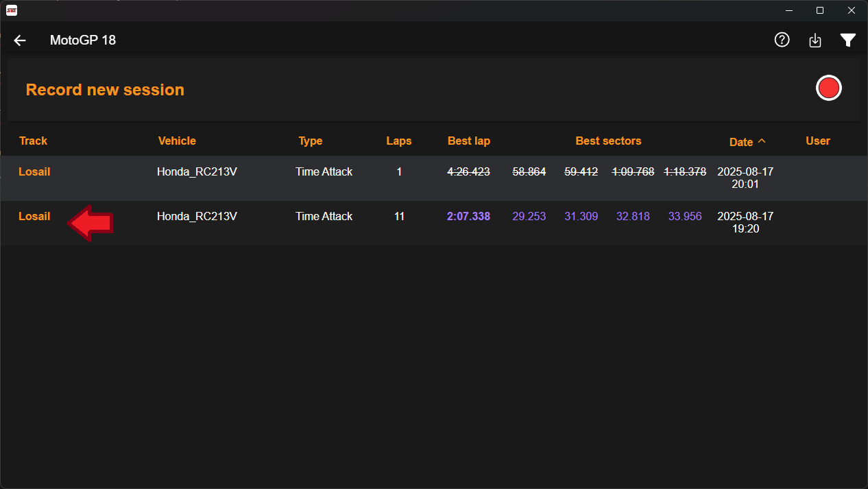Screen dimensions: 868x489
Task: Click Honda_RC213V in the 1-lap row
Action: coord(197,171)
